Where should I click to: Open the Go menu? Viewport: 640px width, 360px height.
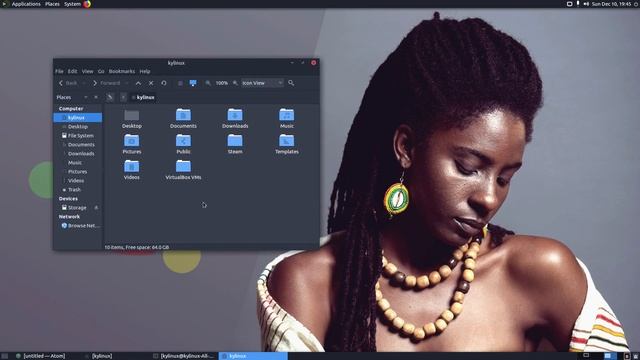pyautogui.click(x=101, y=71)
